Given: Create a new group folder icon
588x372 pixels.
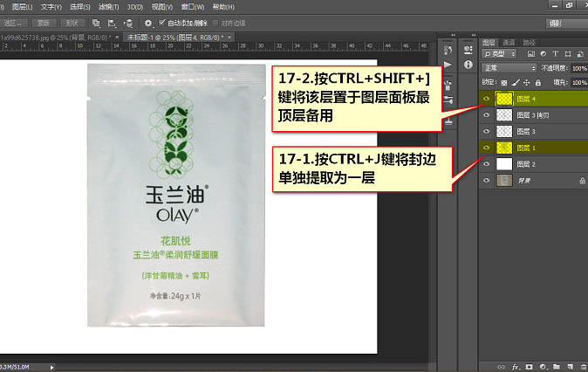Looking at the screenshot, I should (557, 367).
